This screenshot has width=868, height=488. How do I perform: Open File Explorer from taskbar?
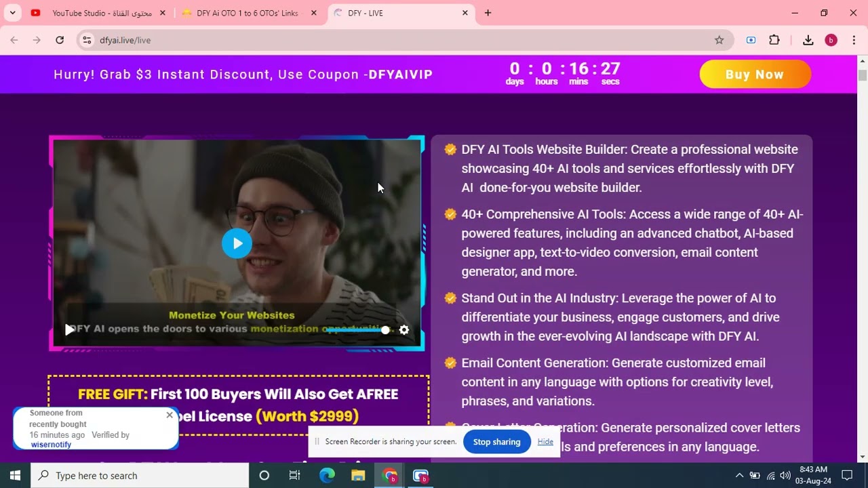[x=358, y=475]
